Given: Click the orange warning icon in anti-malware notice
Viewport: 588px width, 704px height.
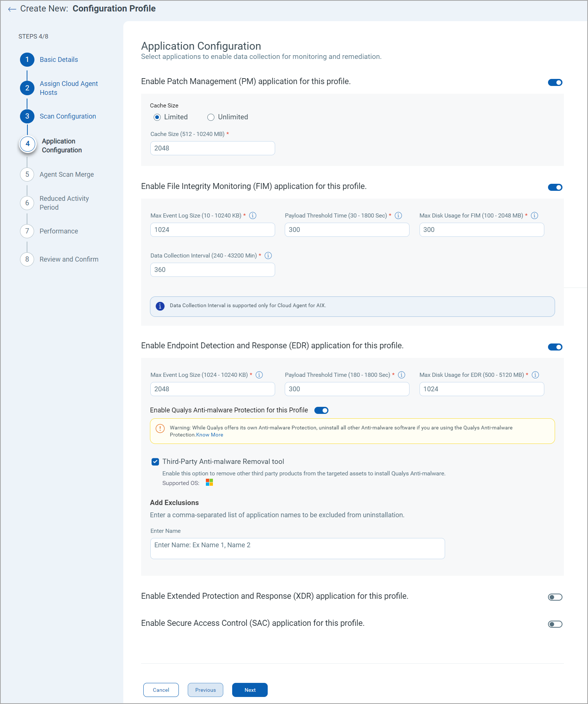Looking at the screenshot, I should 160,429.
